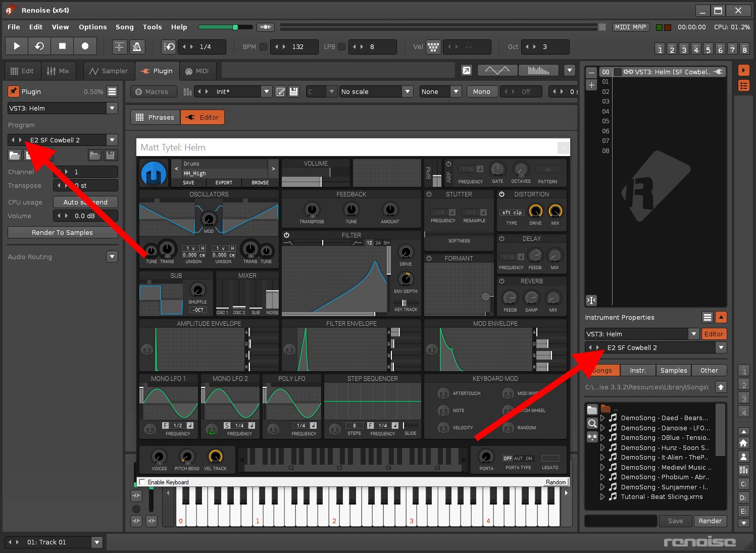Screen dimensions: 756x553
Task: Expand the Audio Routing section
Action: click(x=112, y=257)
